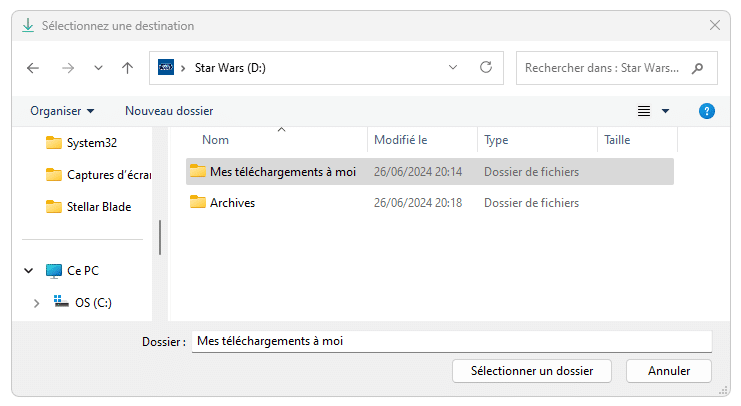
Task: Expand the address bar history dropdown
Action: (x=453, y=68)
